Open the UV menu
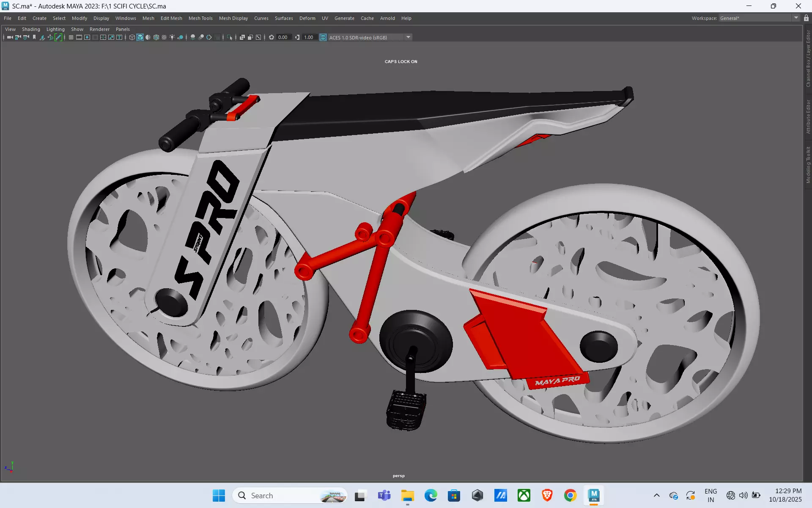This screenshot has width=812, height=508. pos(325,18)
